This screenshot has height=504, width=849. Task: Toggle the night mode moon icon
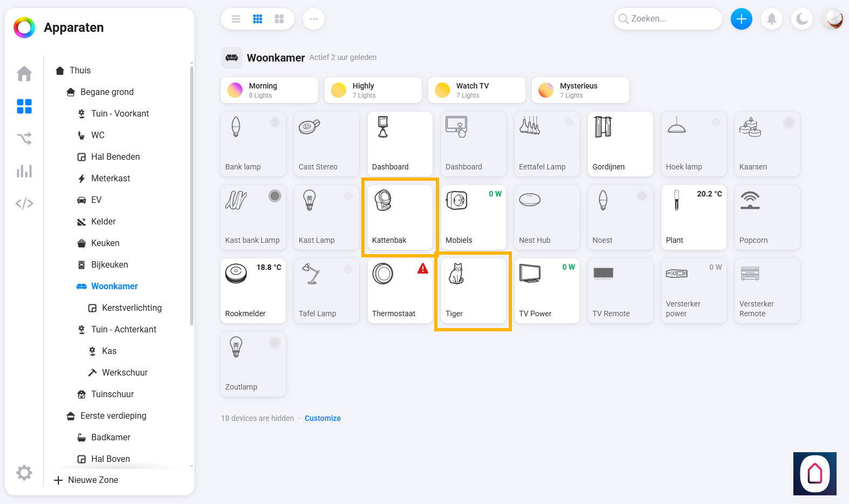pyautogui.click(x=802, y=19)
